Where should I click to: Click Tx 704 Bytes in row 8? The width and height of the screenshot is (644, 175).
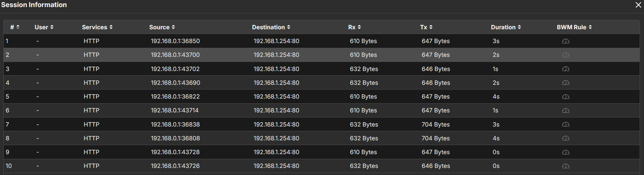point(435,138)
